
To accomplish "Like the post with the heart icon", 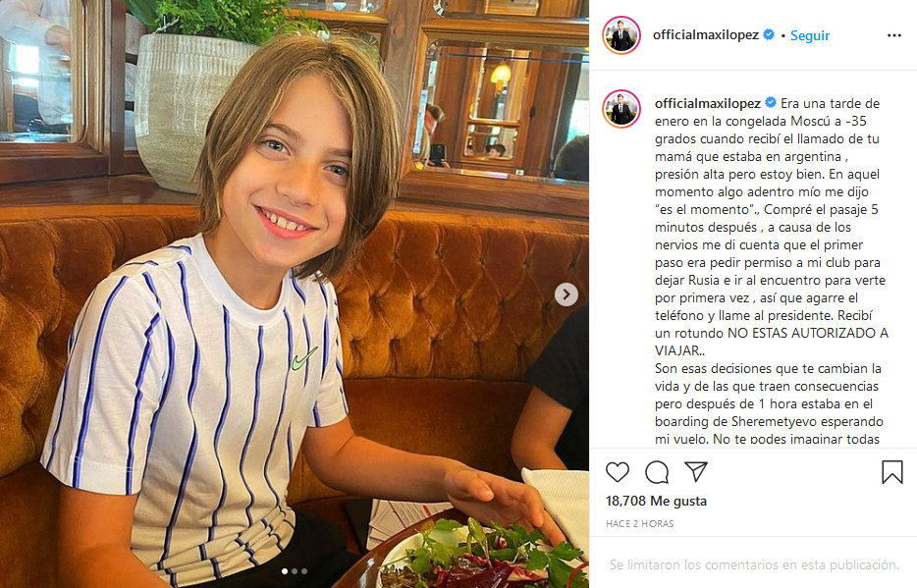I will coord(617,472).
